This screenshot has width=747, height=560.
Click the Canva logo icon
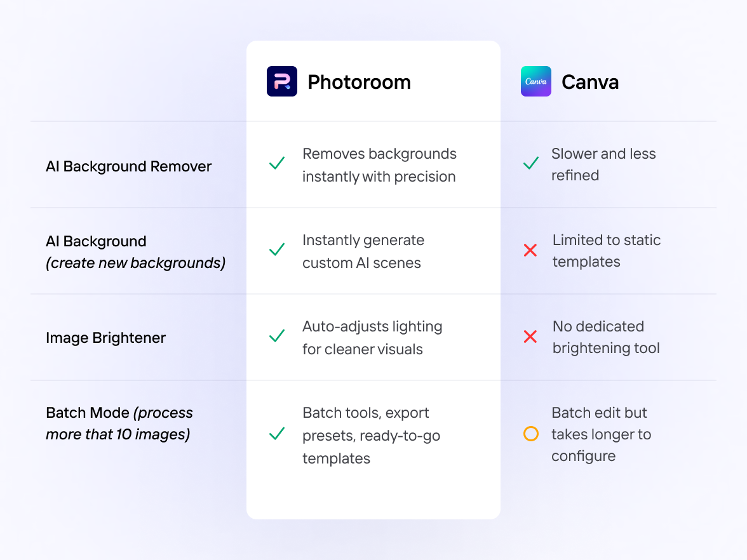click(x=536, y=81)
